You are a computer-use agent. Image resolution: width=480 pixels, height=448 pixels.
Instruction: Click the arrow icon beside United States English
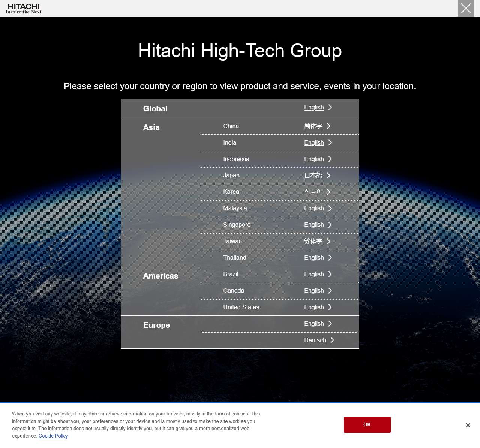330,307
